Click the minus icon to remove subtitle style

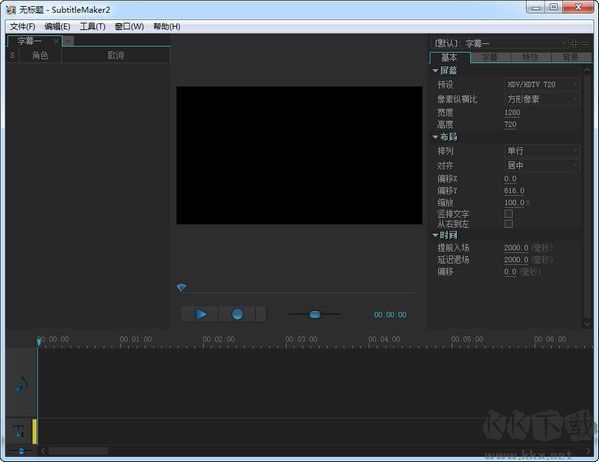pos(585,43)
